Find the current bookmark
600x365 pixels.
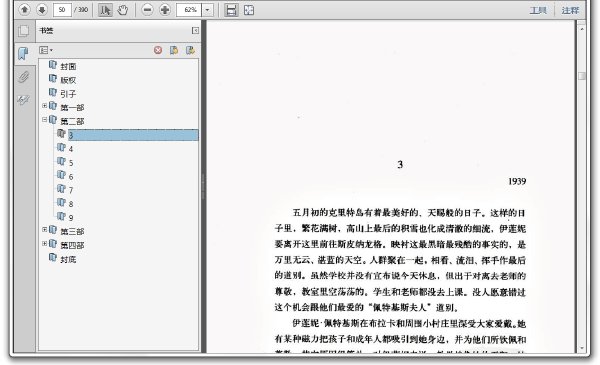[190, 50]
